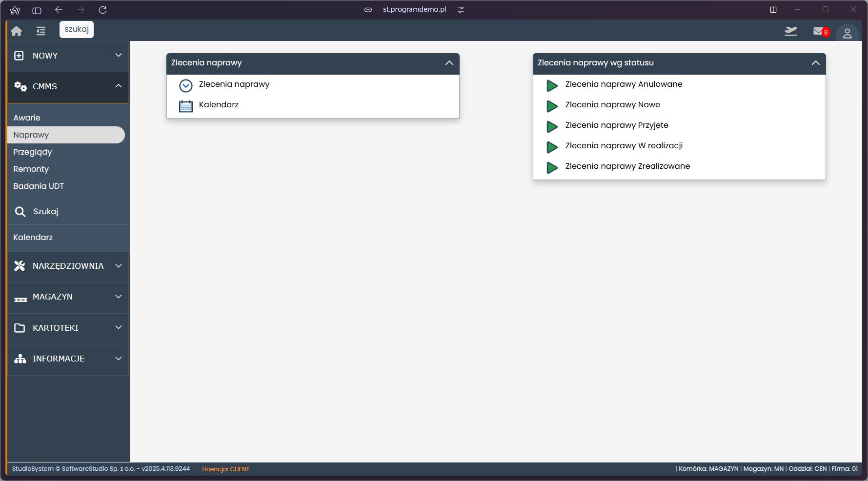Click the szukaj search input field

77,29
